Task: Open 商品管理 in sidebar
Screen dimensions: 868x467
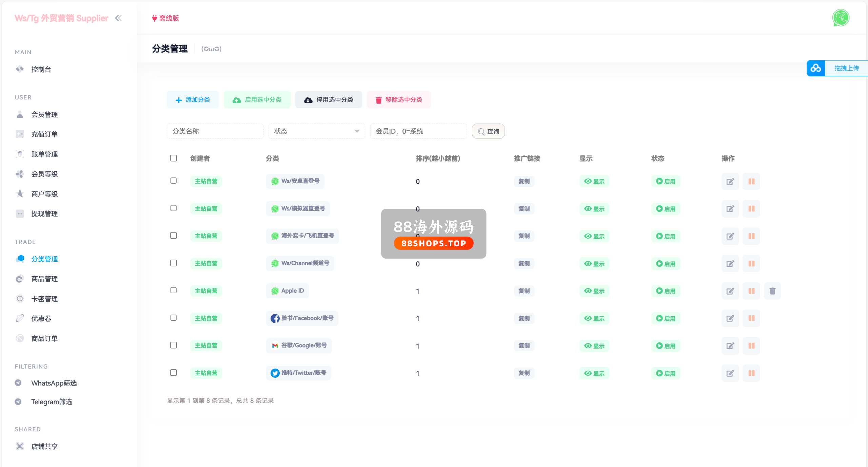Action: point(44,279)
